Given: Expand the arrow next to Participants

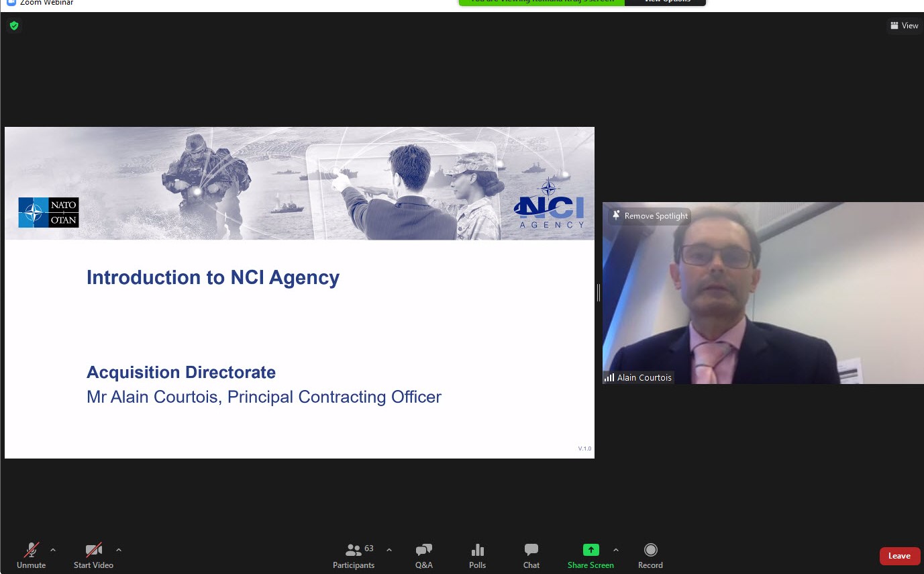Looking at the screenshot, I should coord(389,551).
